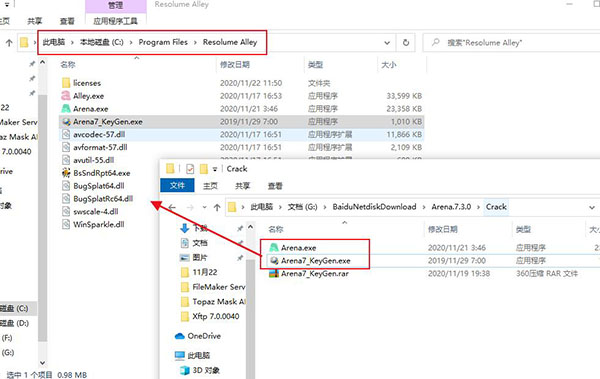Select the (D:) drive in left sidebar
This screenshot has width=600, height=379.
click(x=15, y=323)
